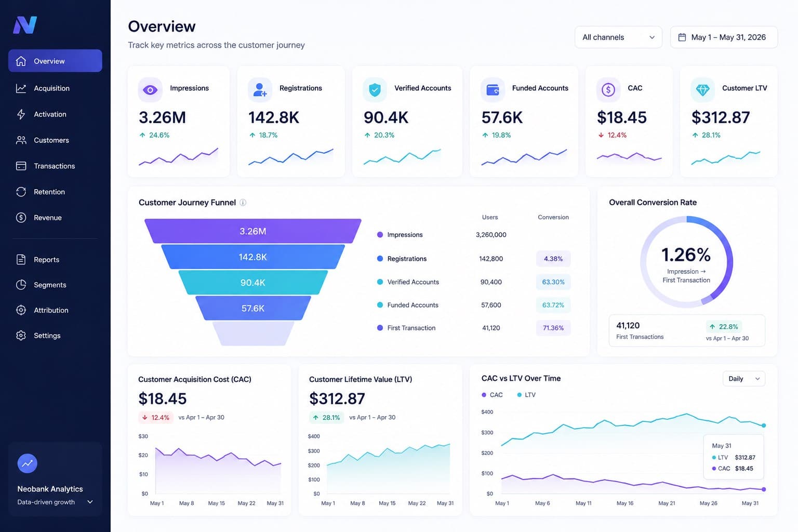Click the Segments pie icon
This screenshot has height=532, width=798.
(21, 285)
